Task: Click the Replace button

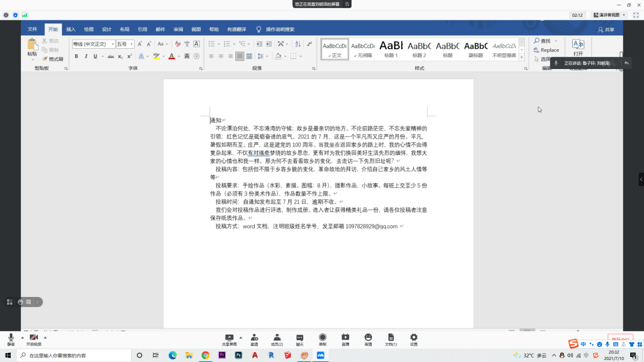Action: (x=546, y=50)
